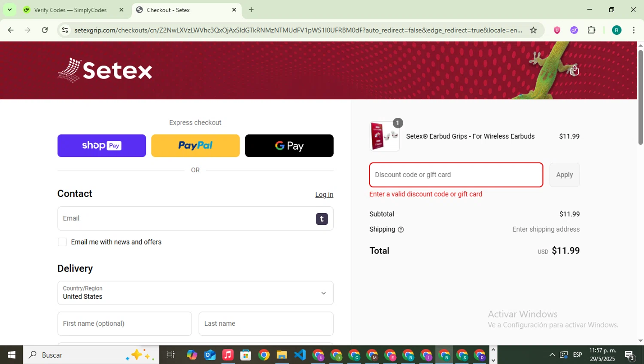Open the purple circular browser extension icon
The width and height of the screenshot is (644, 364).
[x=574, y=30]
